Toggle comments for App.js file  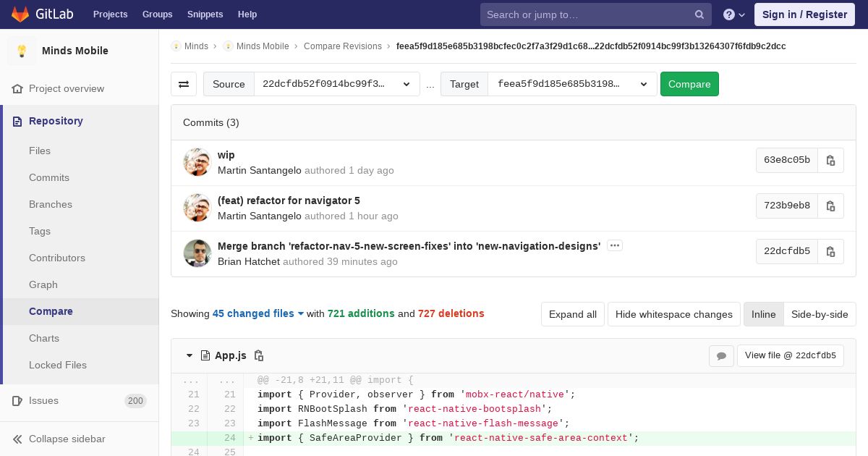(x=721, y=355)
